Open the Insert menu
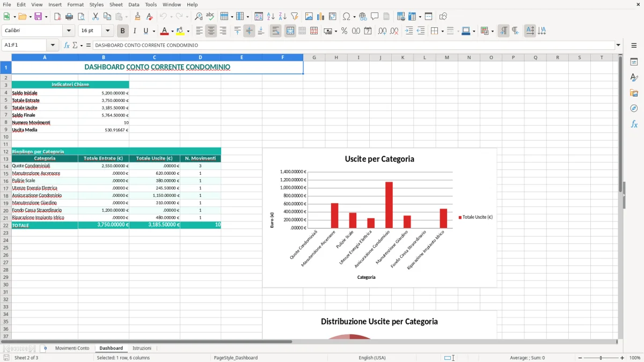This screenshot has height=362, width=644. click(55, 4)
